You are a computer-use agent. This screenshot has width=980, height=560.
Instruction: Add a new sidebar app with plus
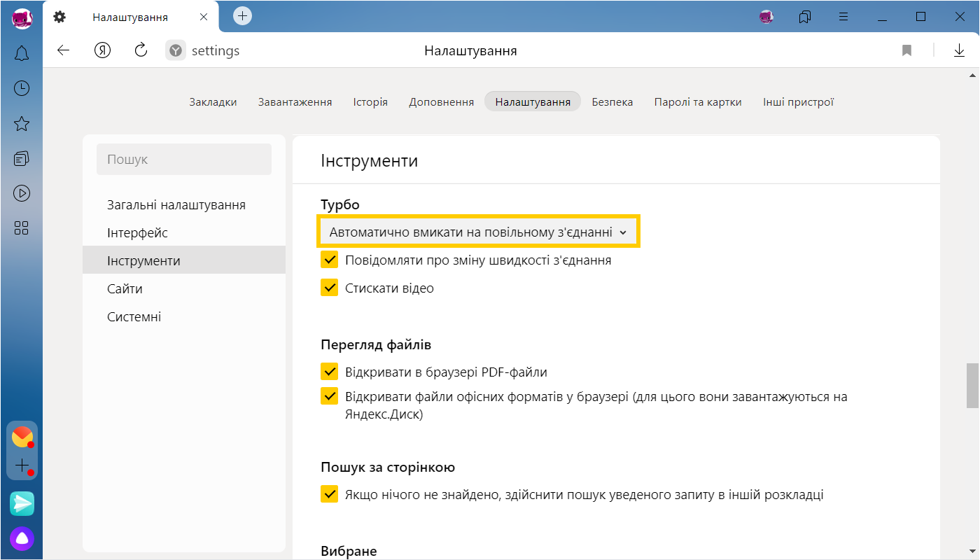click(22, 465)
